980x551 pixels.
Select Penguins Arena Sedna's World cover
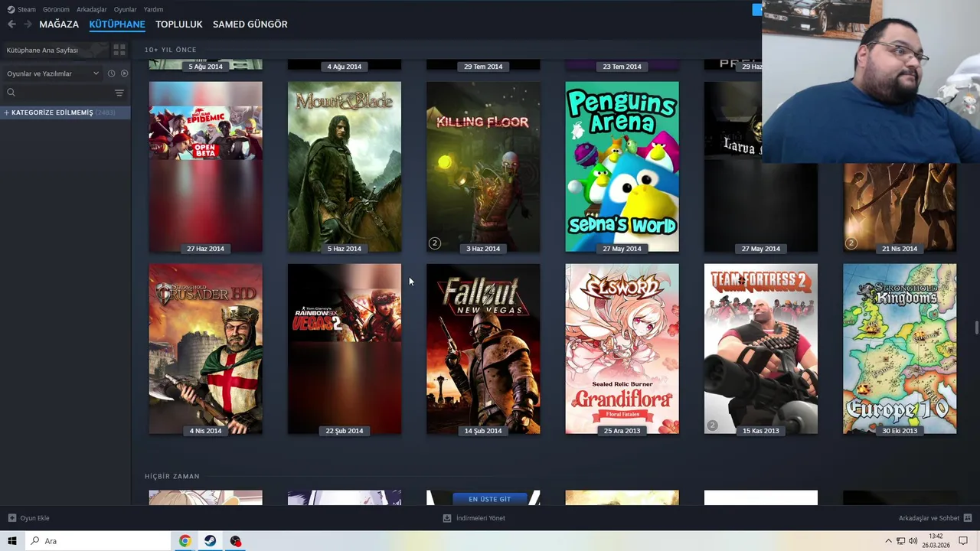[622, 167]
